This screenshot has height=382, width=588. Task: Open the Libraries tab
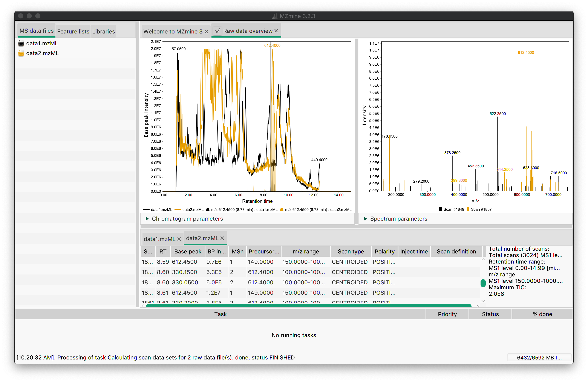click(x=103, y=32)
